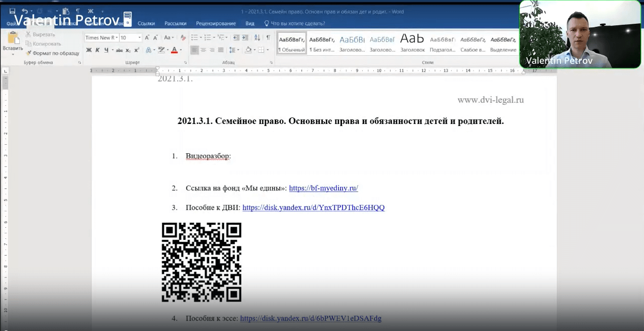
Task: Apply paragraph shading color
Action: pyautogui.click(x=248, y=50)
